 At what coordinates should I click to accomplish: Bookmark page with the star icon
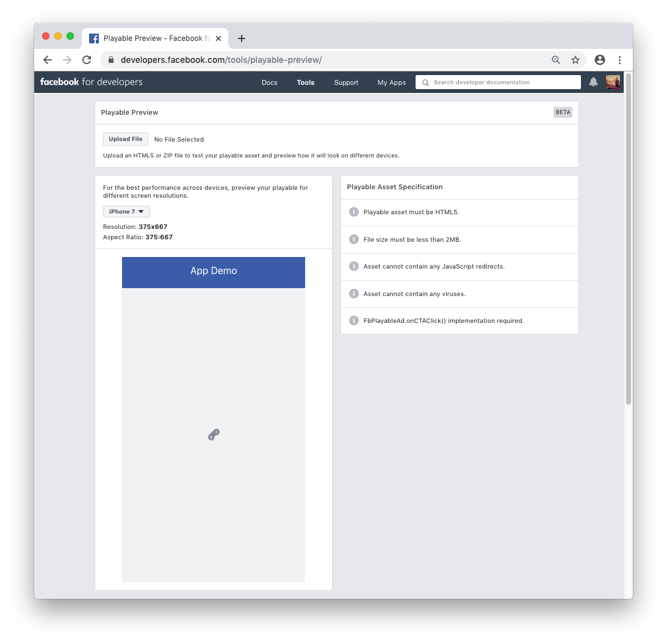pyautogui.click(x=575, y=60)
